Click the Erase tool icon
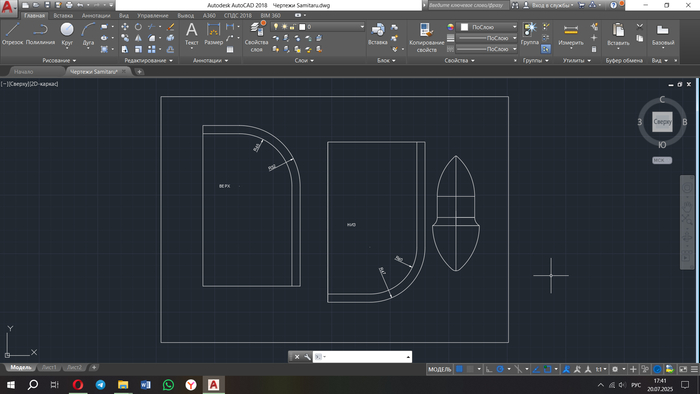Viewport: 700px width, 394px height. [x=171, y=27]
